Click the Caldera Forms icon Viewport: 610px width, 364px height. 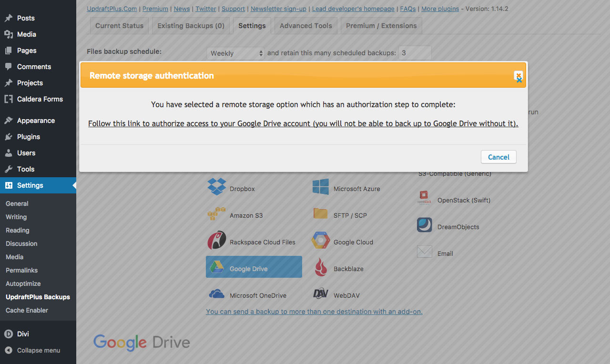tap(9, 99)
